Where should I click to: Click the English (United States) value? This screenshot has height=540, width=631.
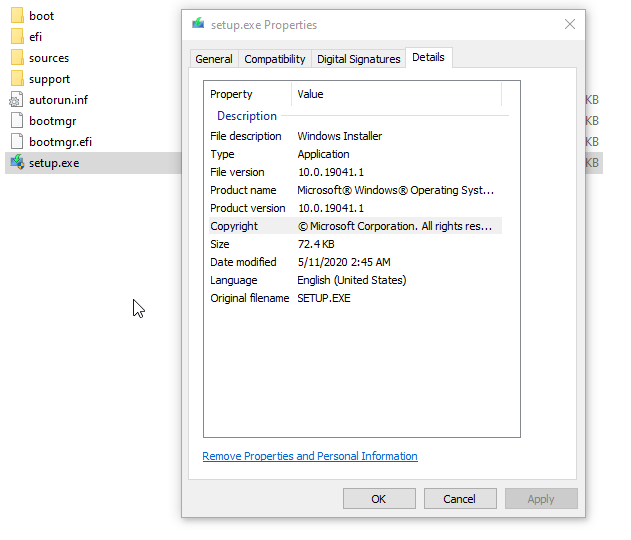352,280
